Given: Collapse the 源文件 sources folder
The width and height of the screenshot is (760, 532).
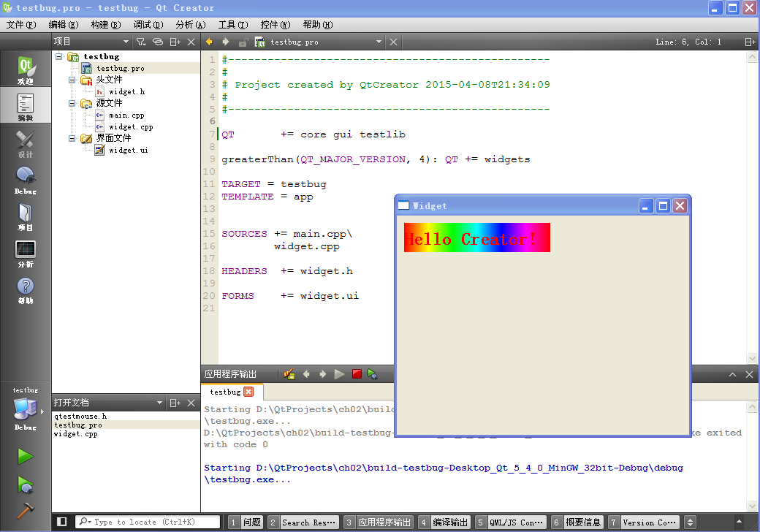Looking at the screenshot, I should tap(72, 103).
